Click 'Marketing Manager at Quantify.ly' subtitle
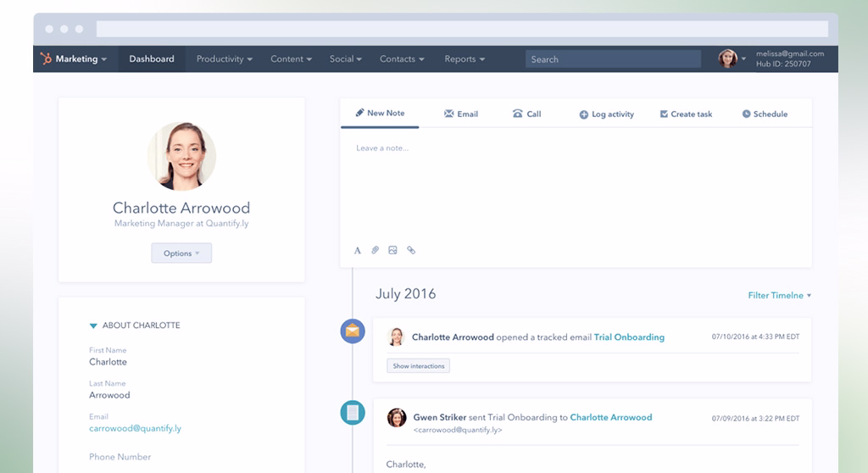 click(181, 223)
